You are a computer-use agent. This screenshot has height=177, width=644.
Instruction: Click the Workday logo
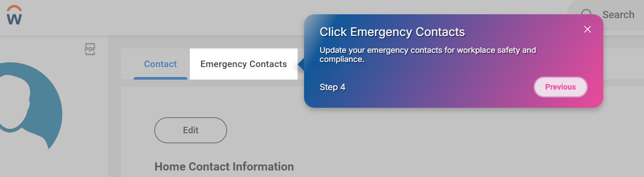[14, 16]
